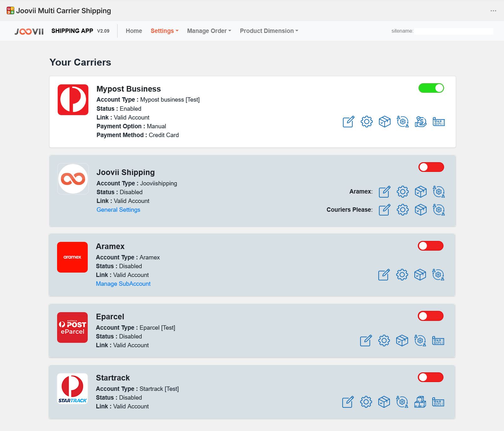504x431 pixels.
Task: Click the package box icon in the Aramex carrier card
Action: [x=420, y=275]
